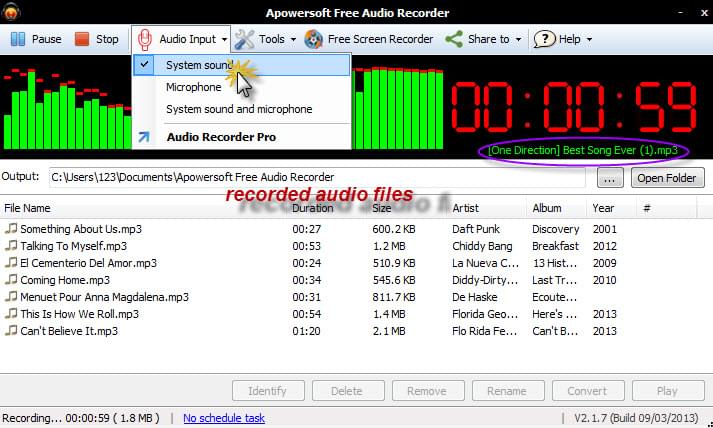
Task: Click the Help question mark icon
Action: (x=544, y=39)
